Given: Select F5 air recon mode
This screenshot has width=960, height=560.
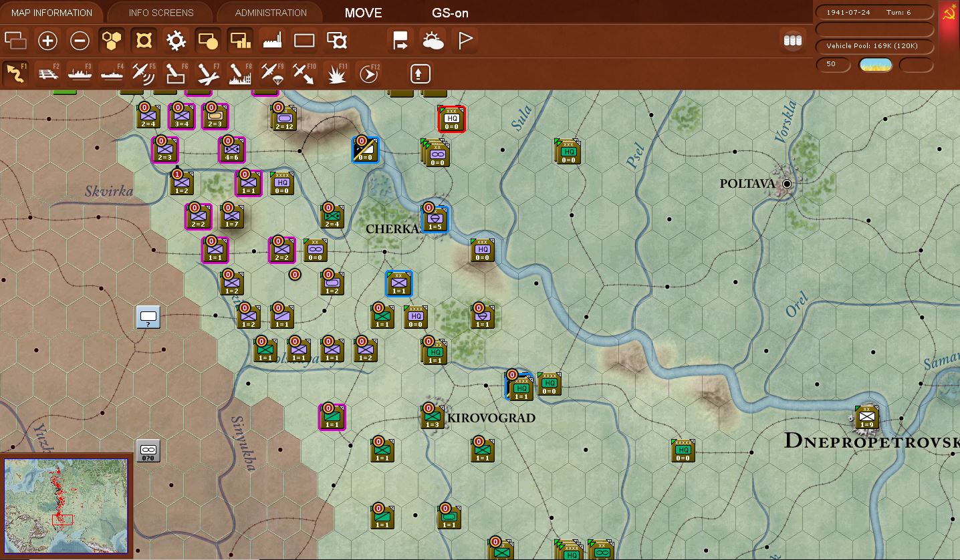Looking at the screenshot, I should [x=144, y=73].
